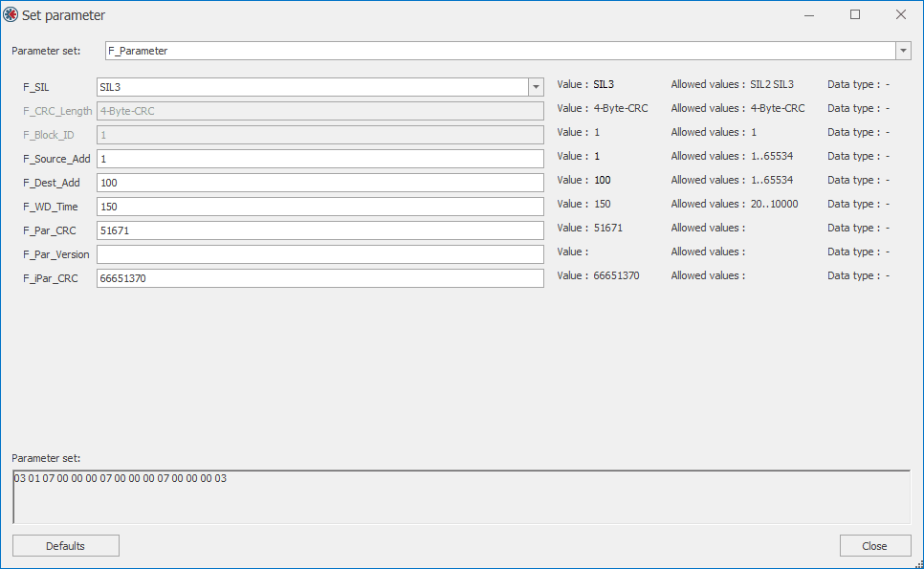Open the Parameter set dropdown arrow
Viewport: 924px width, 569px height.
pos(903,51)
